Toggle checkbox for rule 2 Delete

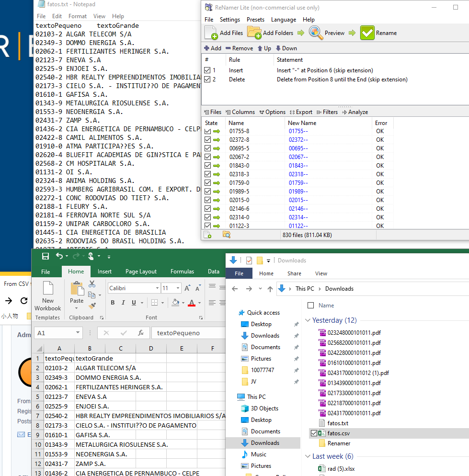tap(207, 79)
